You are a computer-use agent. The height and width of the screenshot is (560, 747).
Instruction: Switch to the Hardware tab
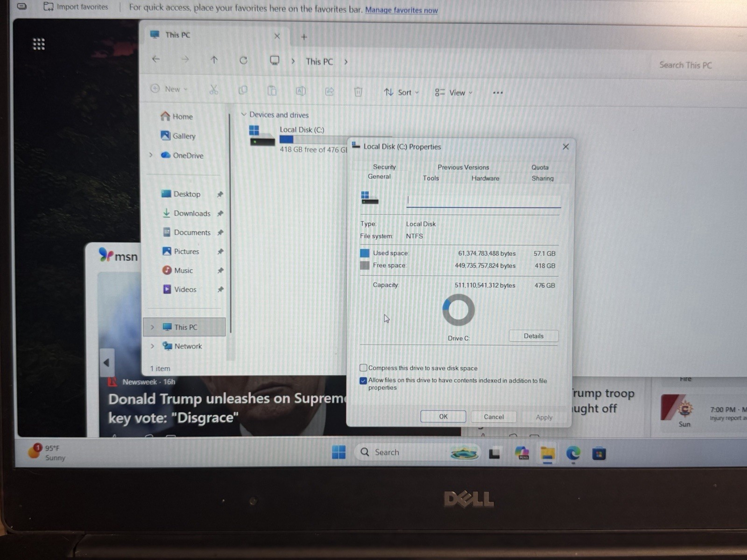click(x=485, y=178)
